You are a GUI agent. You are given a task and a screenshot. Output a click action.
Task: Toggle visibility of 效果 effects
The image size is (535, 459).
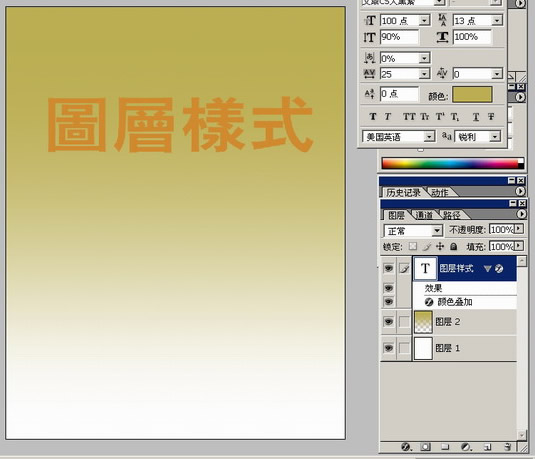tap(388, 288)
